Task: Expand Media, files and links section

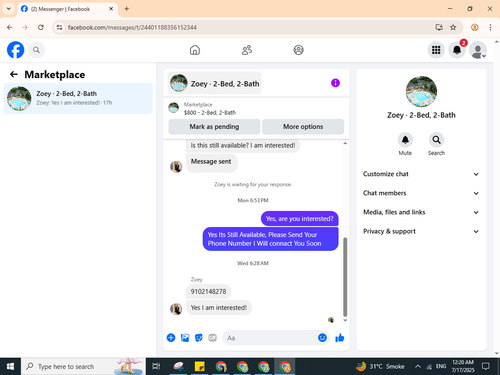Action: coord(421,212)
